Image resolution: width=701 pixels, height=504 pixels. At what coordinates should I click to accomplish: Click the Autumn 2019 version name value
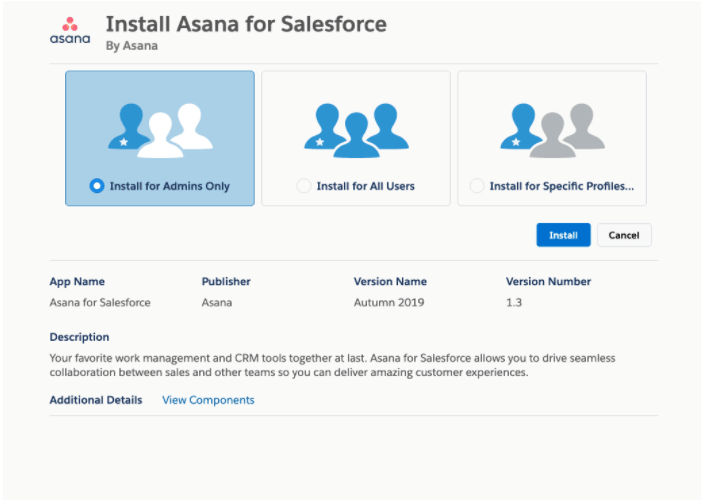(x=387, y=302)
